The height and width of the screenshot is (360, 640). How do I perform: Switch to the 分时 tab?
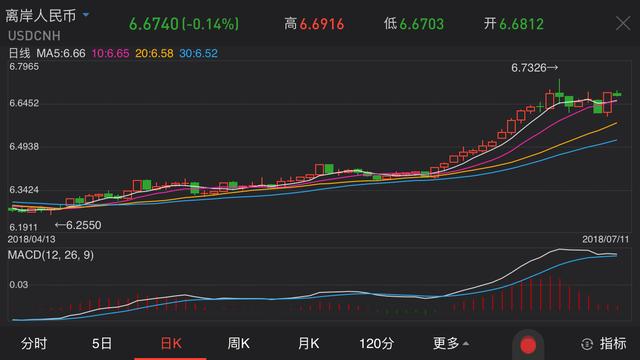(34, 343)
